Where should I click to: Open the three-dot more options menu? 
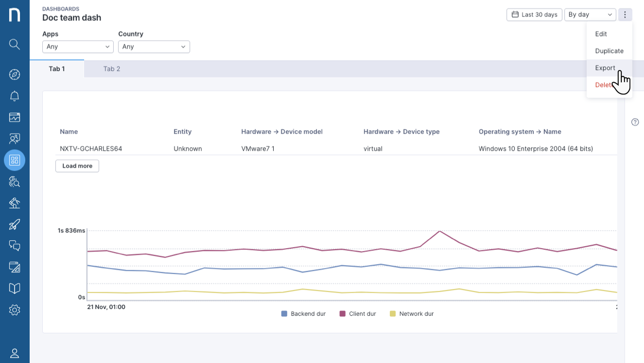tap(625, 15)
